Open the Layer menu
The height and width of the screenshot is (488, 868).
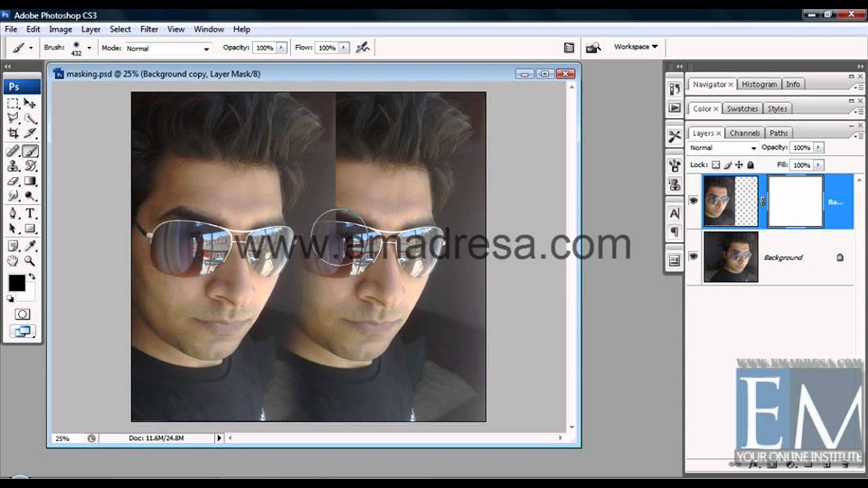[91, 29]
